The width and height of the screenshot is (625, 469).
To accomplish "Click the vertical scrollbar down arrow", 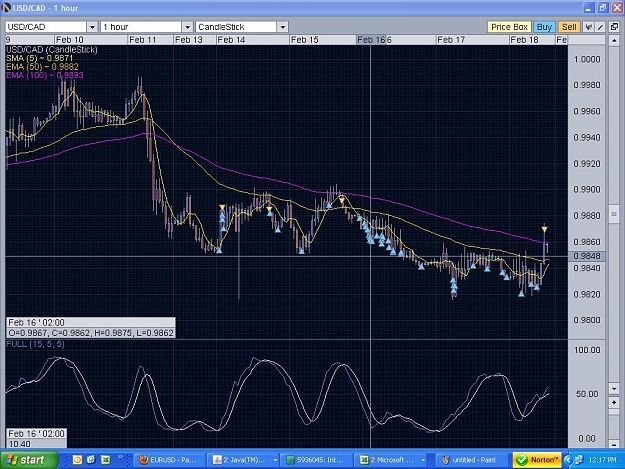I will tap(613, 389).
